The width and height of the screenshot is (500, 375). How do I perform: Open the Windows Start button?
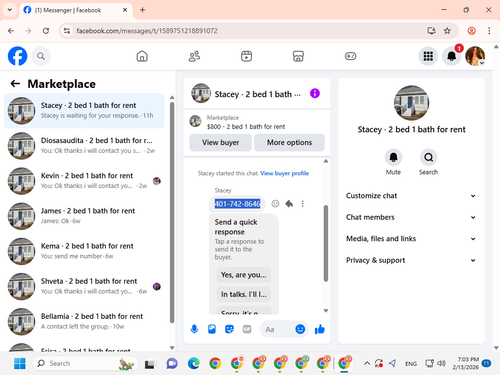click(x=20, y=363)
